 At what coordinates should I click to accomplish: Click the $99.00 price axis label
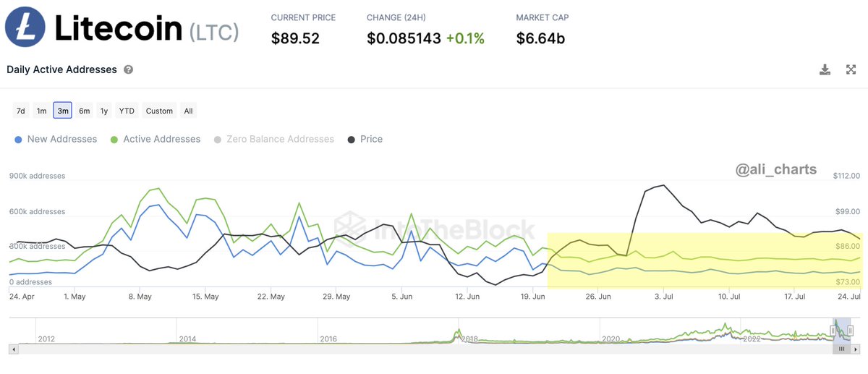(848, 211)
